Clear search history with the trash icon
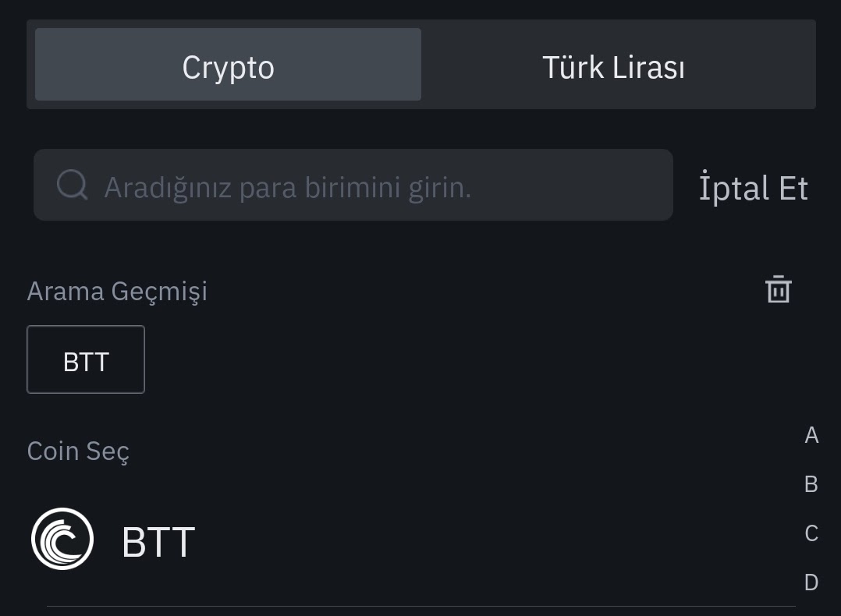 (x=778, y=289)
